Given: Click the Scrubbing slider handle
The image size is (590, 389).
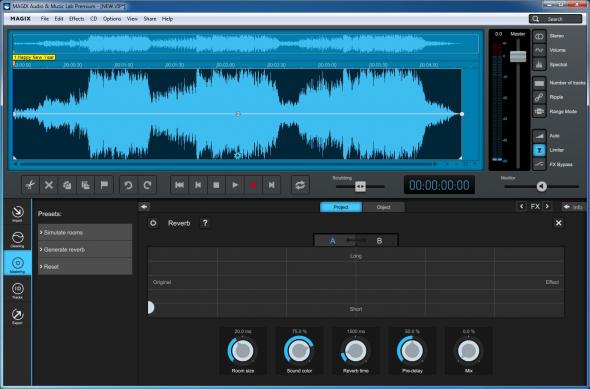Looking at the screenshot, I should pos(360,186).
